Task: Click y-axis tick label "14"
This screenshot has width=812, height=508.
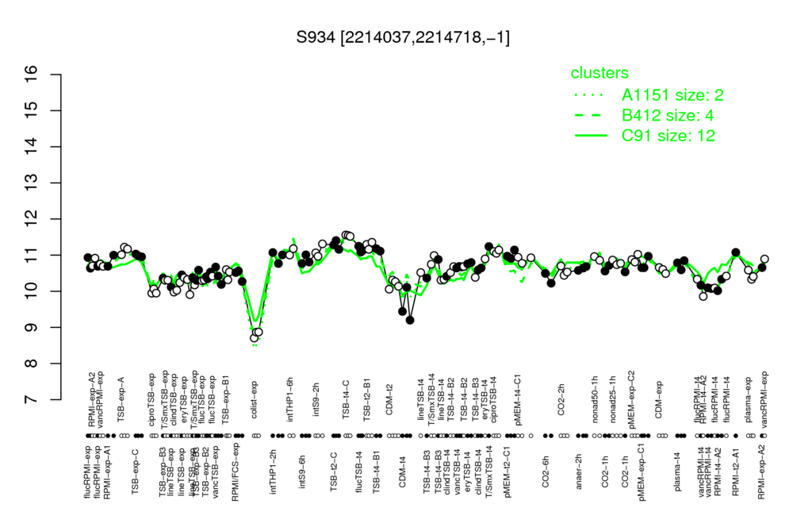Action: click(32, 147)
